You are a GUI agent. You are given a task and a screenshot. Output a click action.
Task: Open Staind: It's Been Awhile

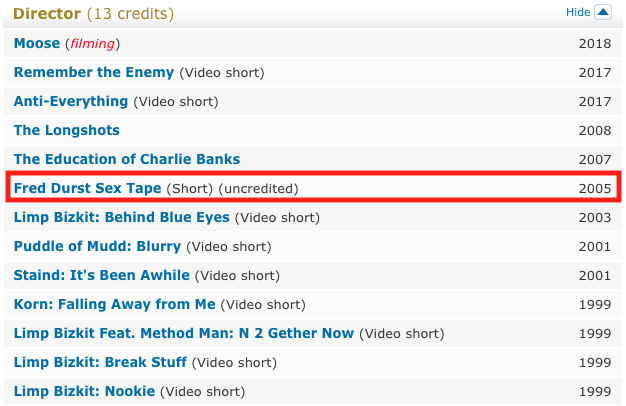point(101,275)
